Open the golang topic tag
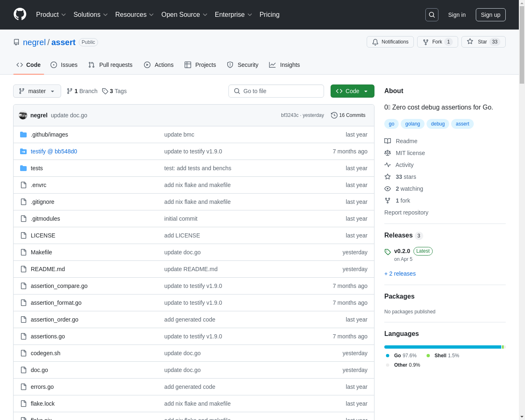Viewport: 525px width, 420px height. pyautogui.click(x=413, y=124)
